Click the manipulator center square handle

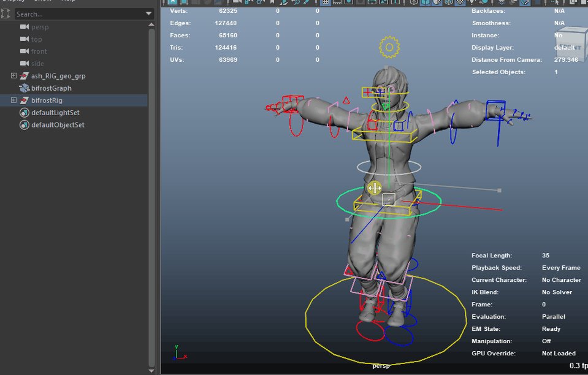pyautogui.click(x=389, y=200)
